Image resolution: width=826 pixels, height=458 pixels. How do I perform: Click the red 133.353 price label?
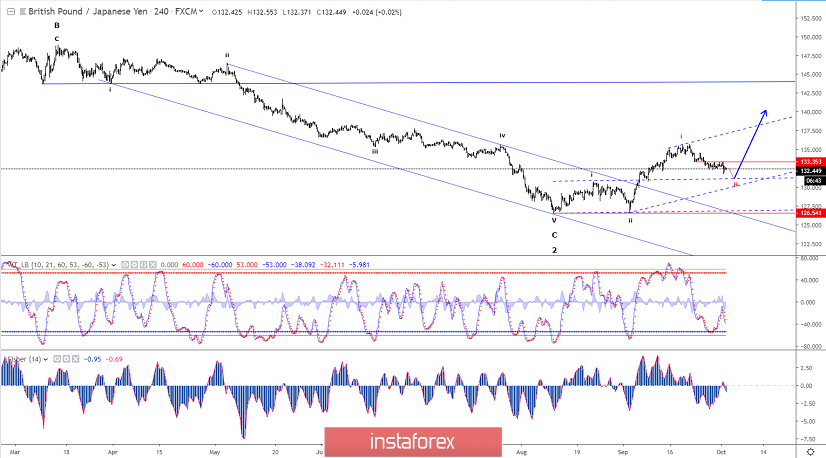click(x=811, y=162)
